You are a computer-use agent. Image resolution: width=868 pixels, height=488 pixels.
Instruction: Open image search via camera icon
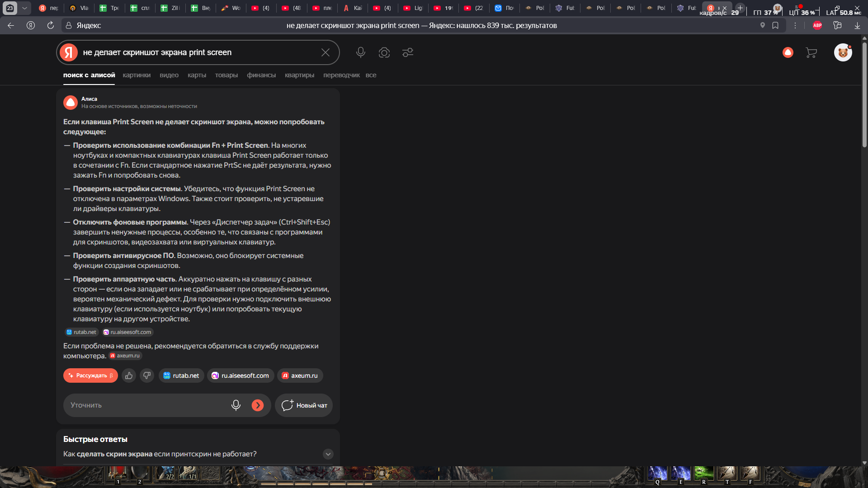point(384,52)
